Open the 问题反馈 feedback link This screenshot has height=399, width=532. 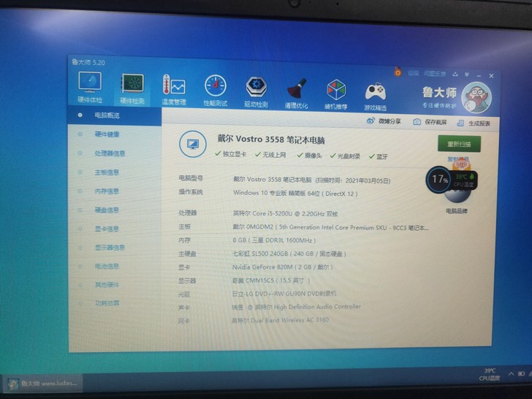tap(435, 74)
